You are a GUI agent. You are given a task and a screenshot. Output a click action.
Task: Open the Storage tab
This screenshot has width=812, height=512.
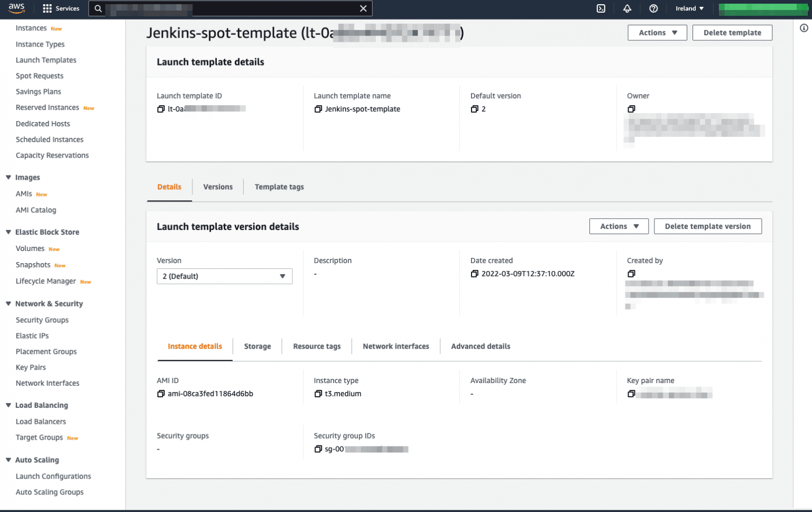(257, 346)
